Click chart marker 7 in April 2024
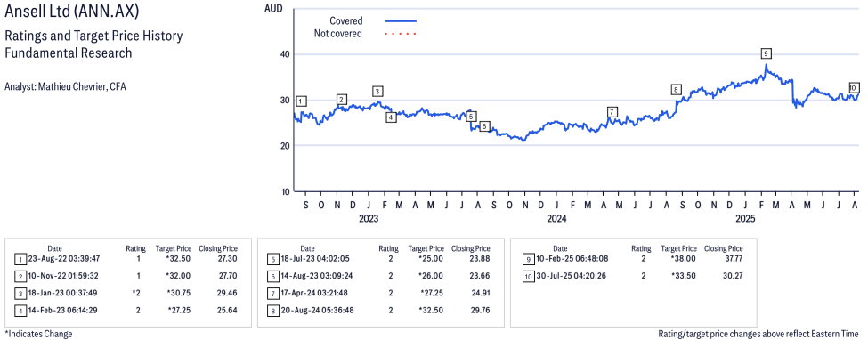 pos(612,112)
